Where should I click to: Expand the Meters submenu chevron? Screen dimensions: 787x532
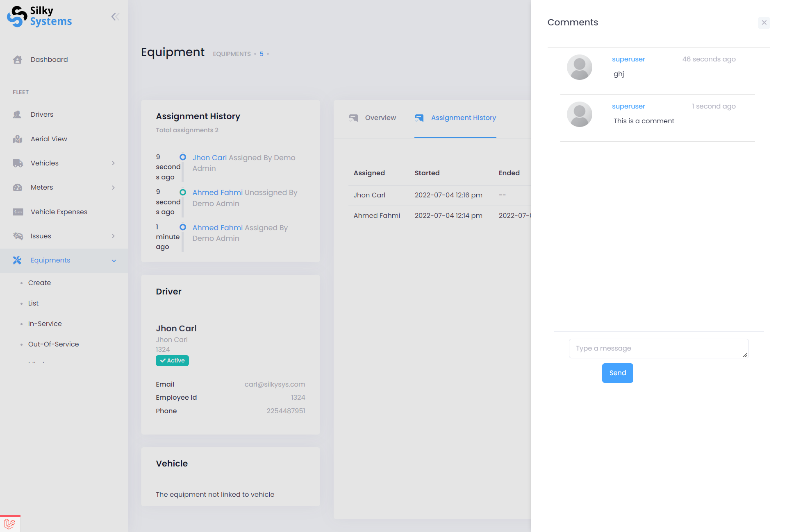(114, 188)
